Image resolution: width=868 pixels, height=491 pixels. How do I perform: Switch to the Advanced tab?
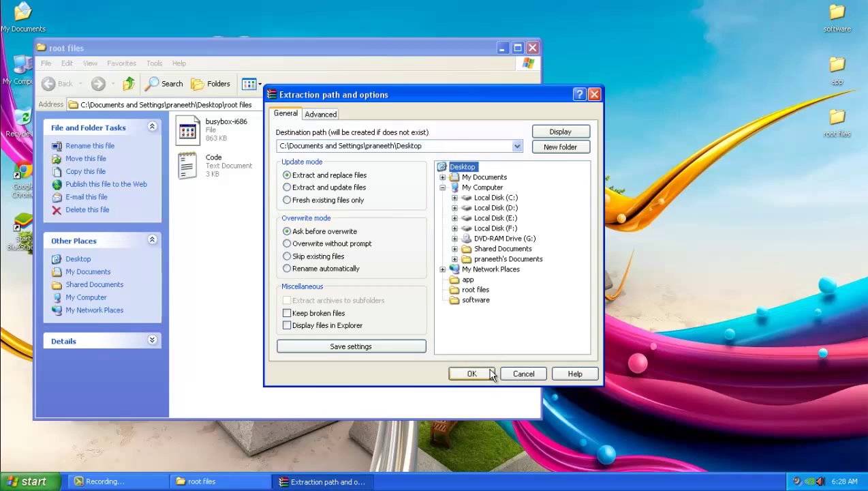click(320, 114)
